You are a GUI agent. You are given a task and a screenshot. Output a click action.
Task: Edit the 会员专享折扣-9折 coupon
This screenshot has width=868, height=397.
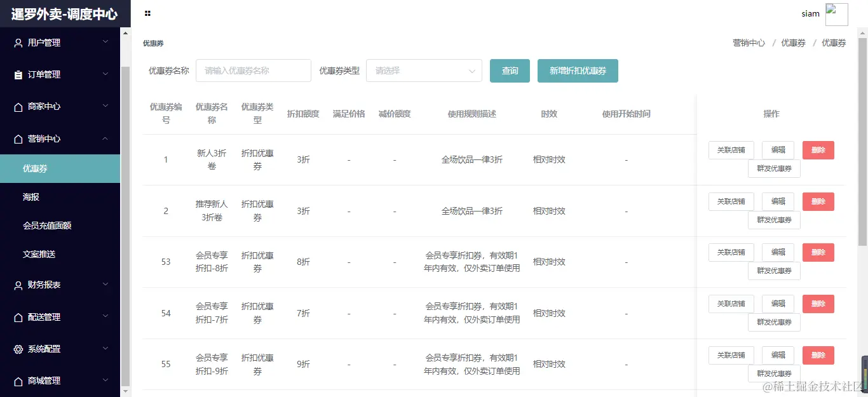778,355
